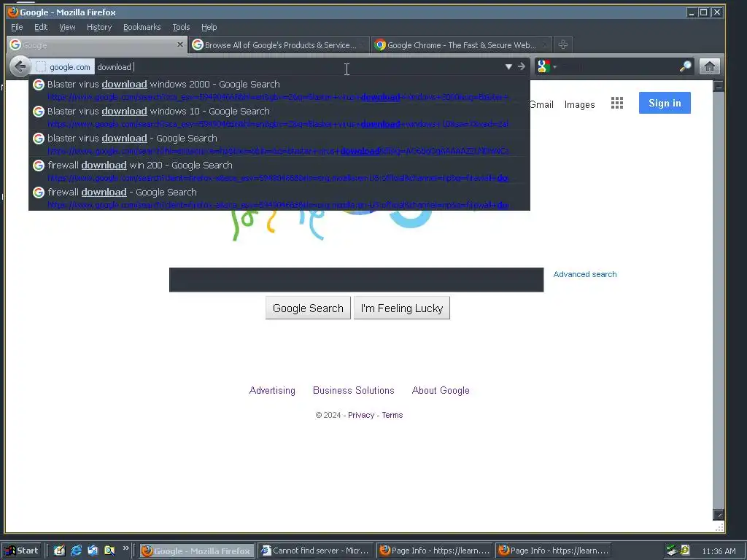Switch to Browse All of Google's Products tab

tap(279, 45)
